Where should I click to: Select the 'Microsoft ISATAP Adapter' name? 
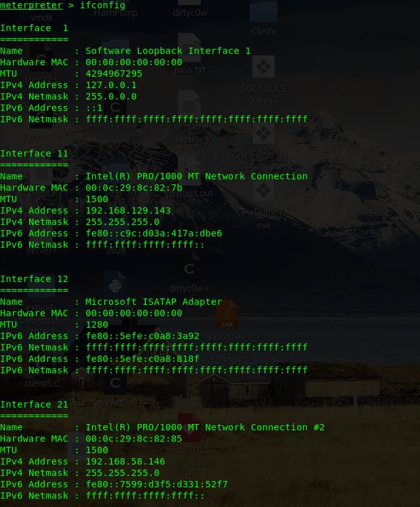(x=153, y=302)
